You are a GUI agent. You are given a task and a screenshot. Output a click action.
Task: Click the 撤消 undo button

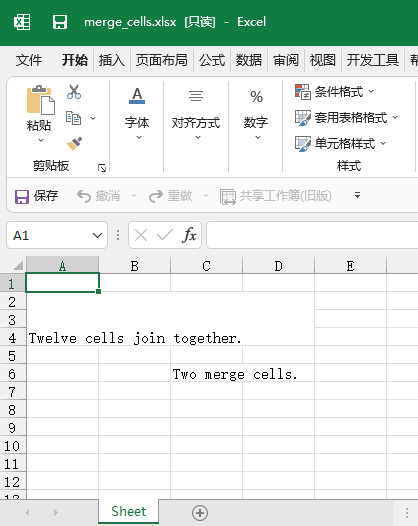pos(98,196)
